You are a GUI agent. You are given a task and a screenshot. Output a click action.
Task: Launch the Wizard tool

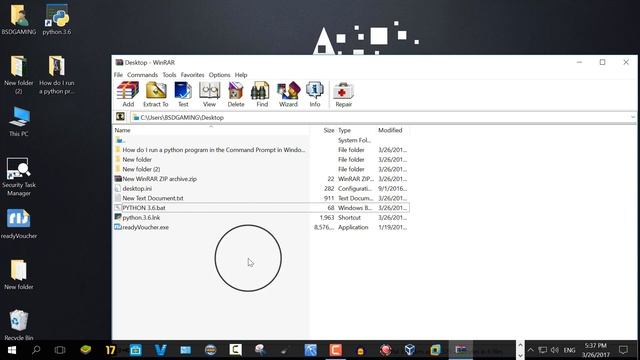[x=288, y=94]
